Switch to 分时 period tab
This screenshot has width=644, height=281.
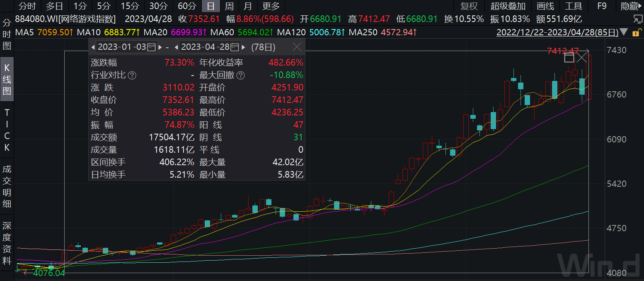coord(27,6)
